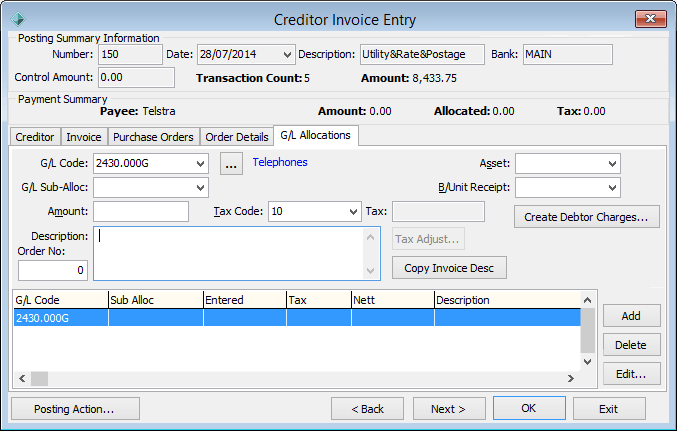Focus the posting Description field

422,54
